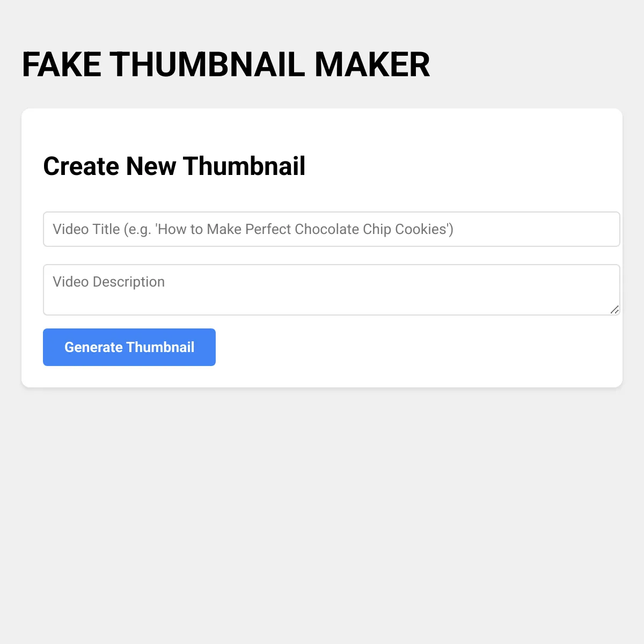Click the 'Video Title' placeholder text

(86, 229)
